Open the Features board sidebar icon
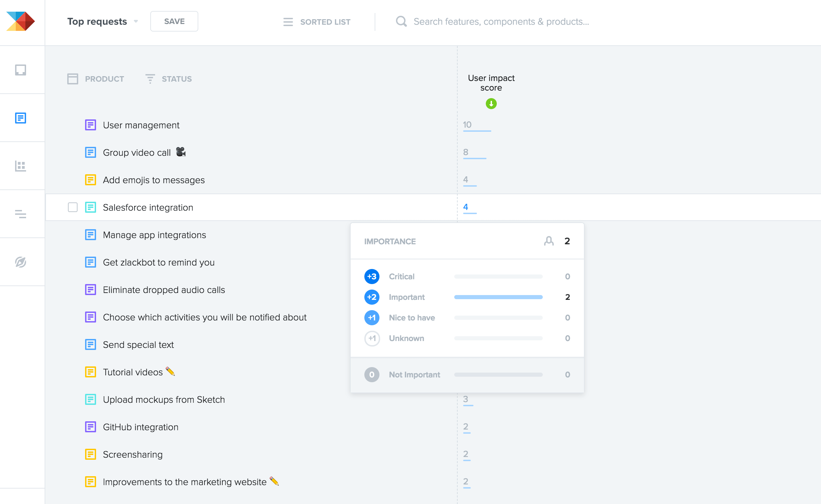Viewport: 821px width, 504px height. [21, 118]
